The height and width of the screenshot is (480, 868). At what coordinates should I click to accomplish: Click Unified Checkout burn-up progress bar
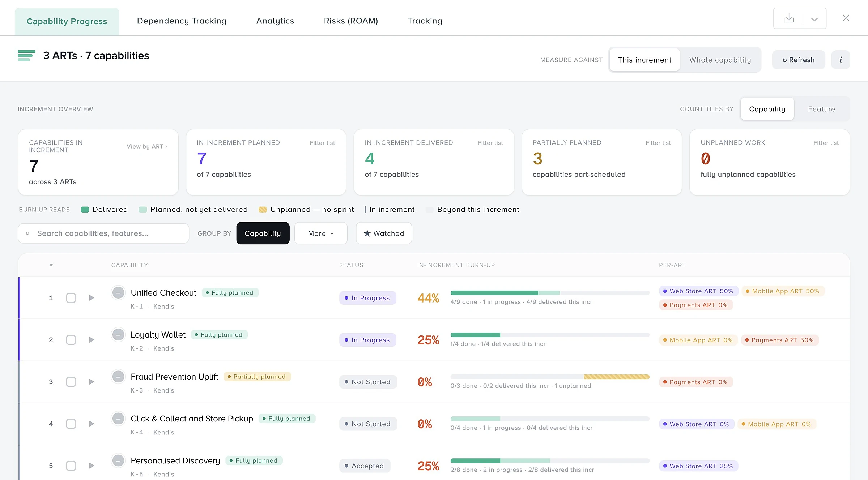click(550, 293)
